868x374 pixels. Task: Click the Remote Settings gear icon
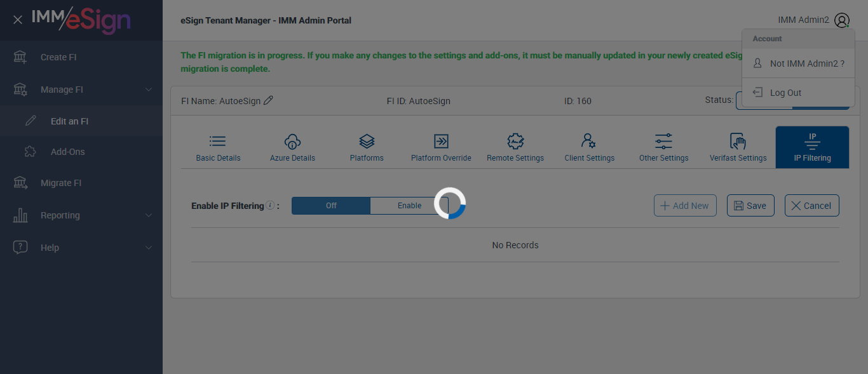515,141
